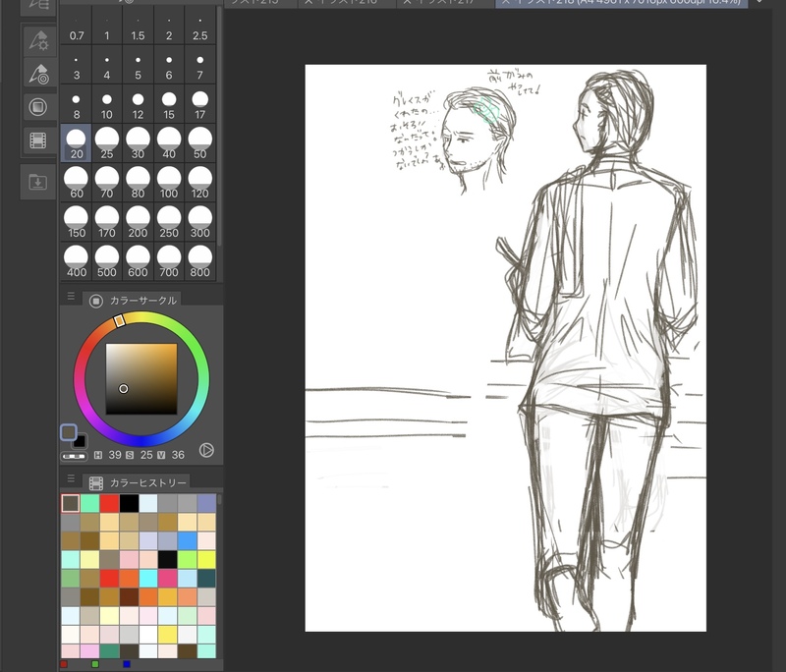
Task: Choose brush size 60
Action: click(x=77, y=183)
